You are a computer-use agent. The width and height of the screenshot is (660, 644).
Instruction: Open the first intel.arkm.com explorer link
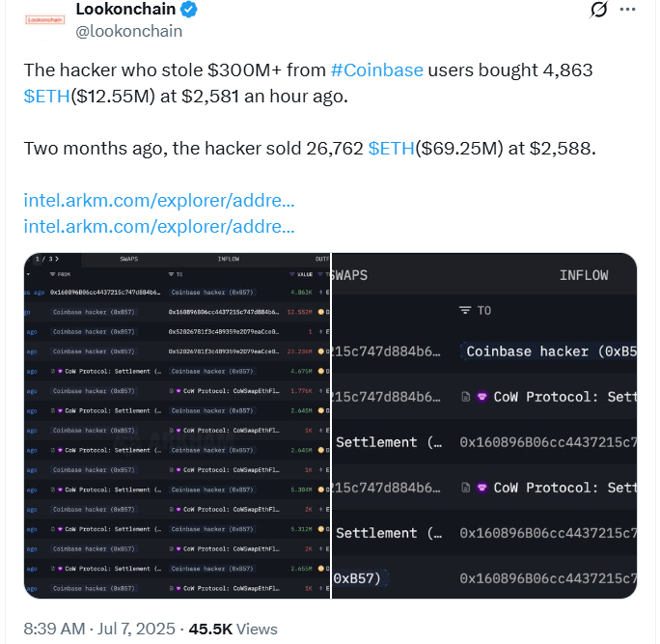[159, 201]
